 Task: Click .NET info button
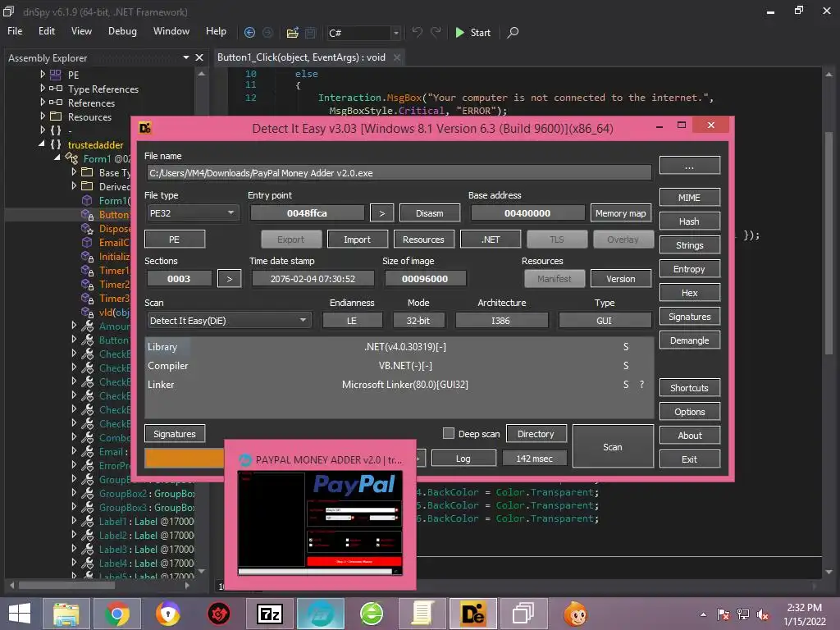pyautogui.click(x=491, y=240)
